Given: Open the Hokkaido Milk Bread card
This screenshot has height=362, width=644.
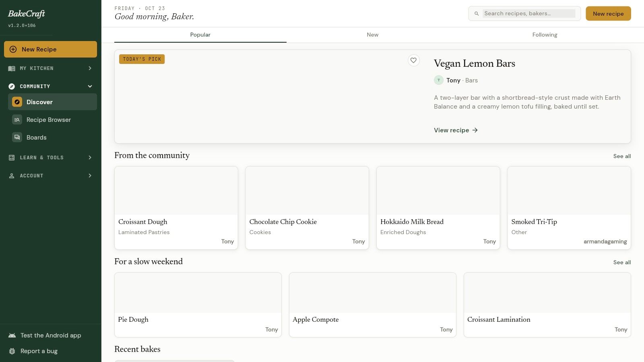Looking at the screenshot, I should coord(438,208).
